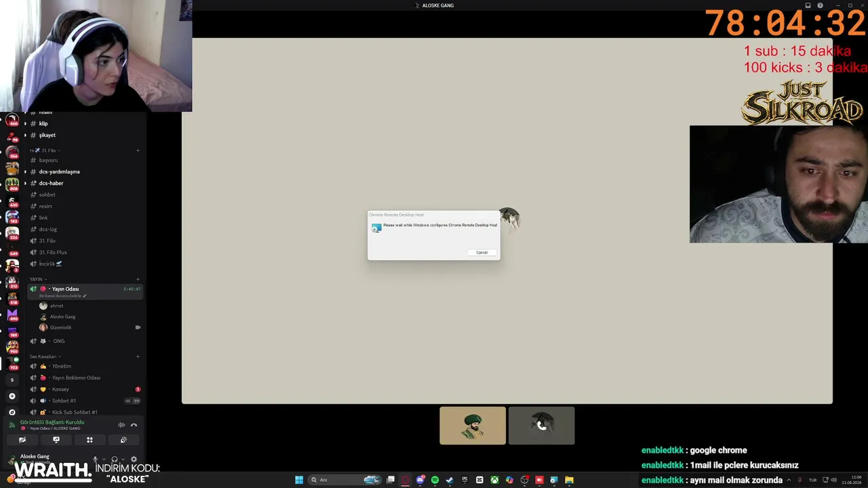The image size is (868, 488).
Task: Toggle screen sharing in the voice panel
Action: coord(56,440)
